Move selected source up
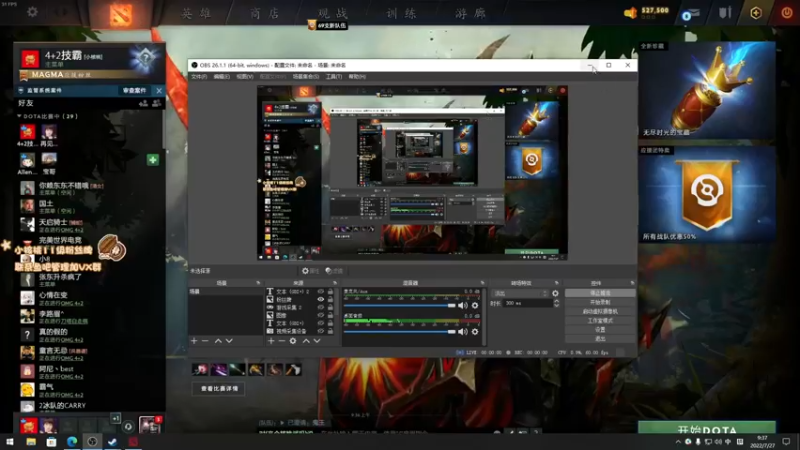 306,341
